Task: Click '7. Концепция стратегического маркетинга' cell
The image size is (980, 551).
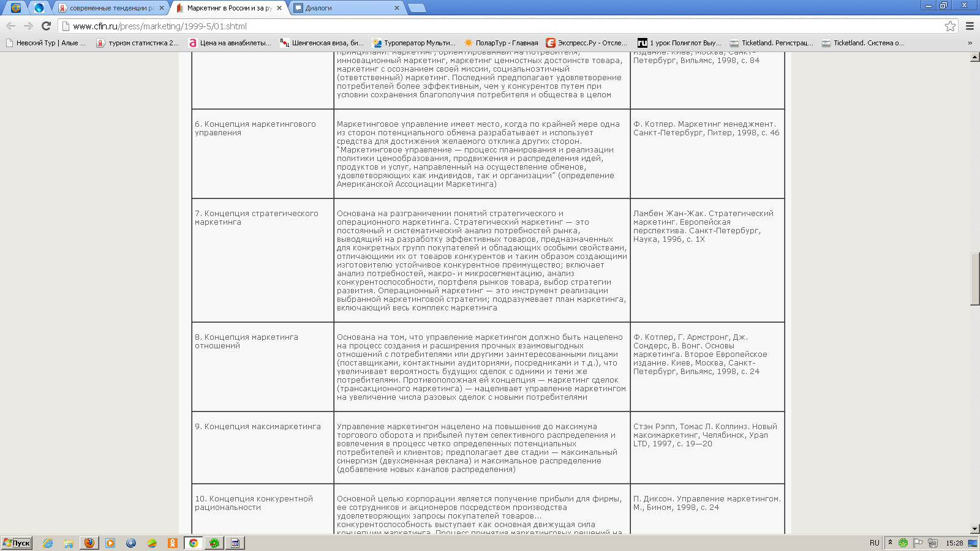Action: 263,260
